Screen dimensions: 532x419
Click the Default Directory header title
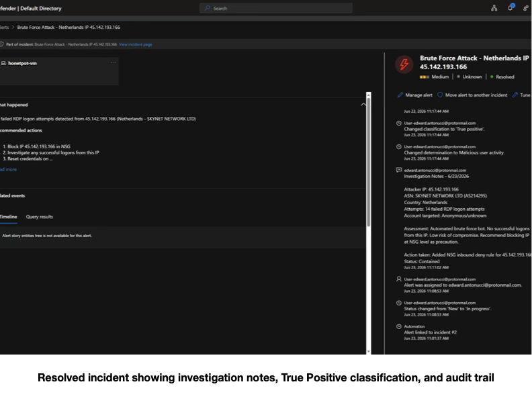coord(41,9)
